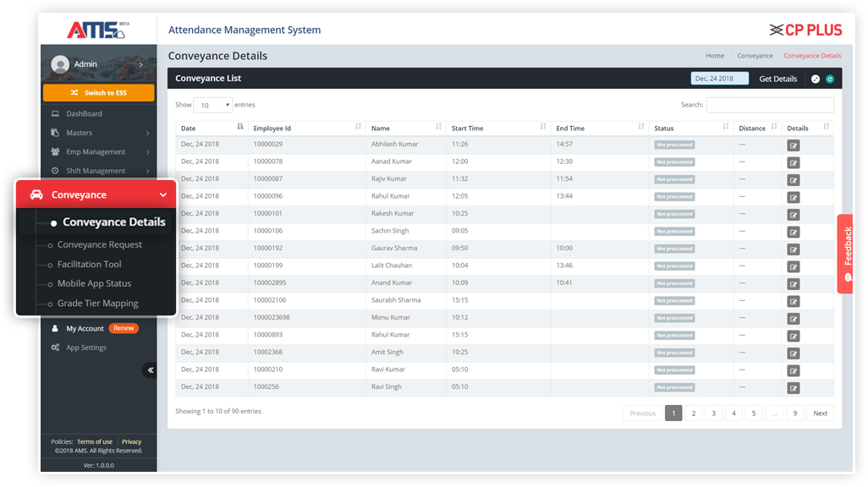Sort table by Name column
The image size is (868, 487).
(x=406, y=128)
